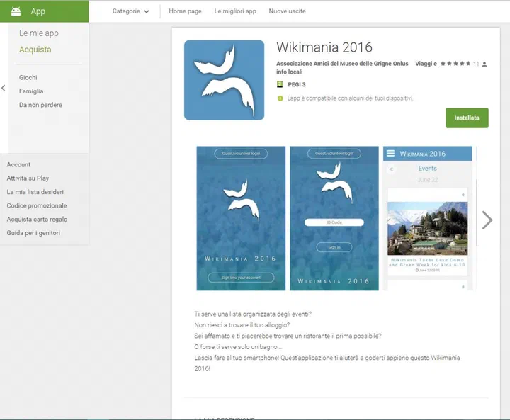
Task: Open Account settings link
Action: [x=18, y=164]
